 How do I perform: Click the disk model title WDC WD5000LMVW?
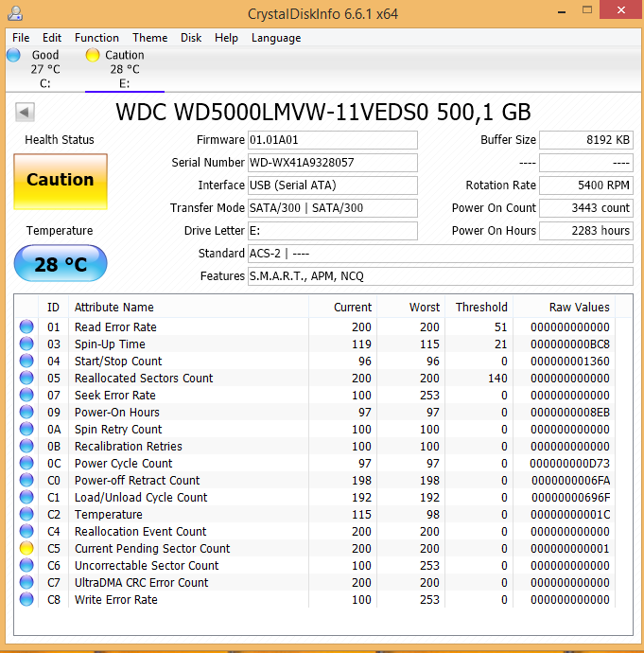pos(323,112)
